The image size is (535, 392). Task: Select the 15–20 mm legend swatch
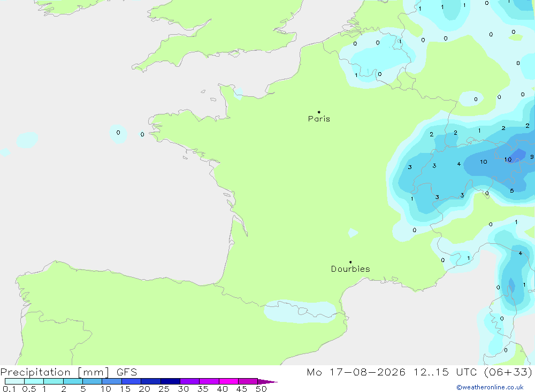132,381
